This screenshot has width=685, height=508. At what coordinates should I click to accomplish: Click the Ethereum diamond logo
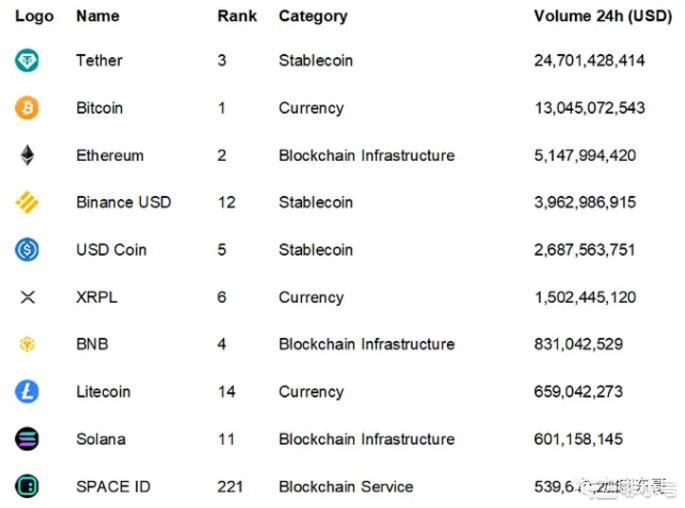coord(27,155)
